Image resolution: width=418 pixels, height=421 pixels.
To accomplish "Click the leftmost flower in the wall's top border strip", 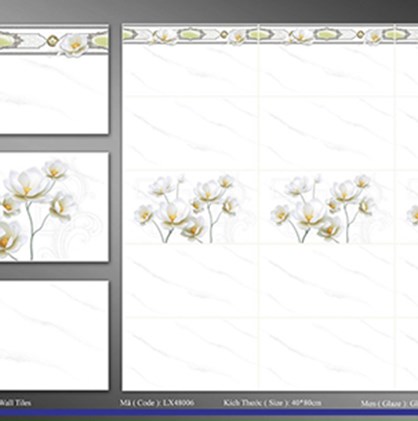I will pyautogui.click(x=164, y=36).
